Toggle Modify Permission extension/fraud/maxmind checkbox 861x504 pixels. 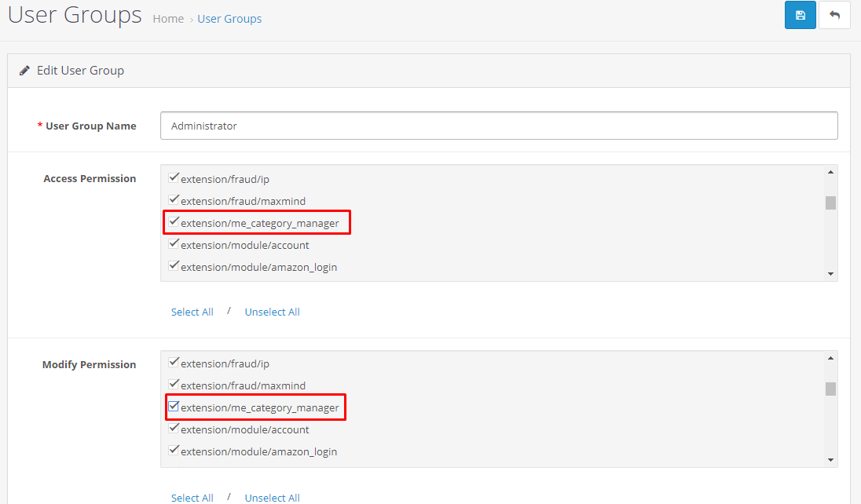[x=174, y=384]
